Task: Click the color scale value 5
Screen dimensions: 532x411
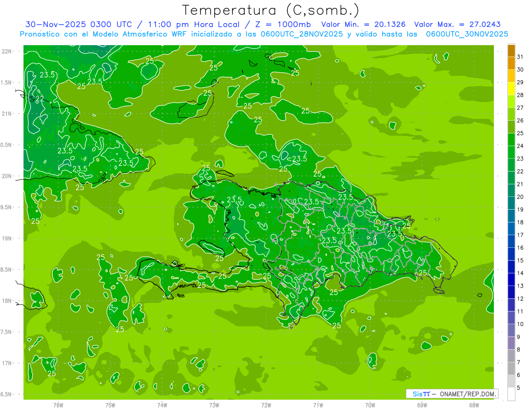Action: [519, 388]
